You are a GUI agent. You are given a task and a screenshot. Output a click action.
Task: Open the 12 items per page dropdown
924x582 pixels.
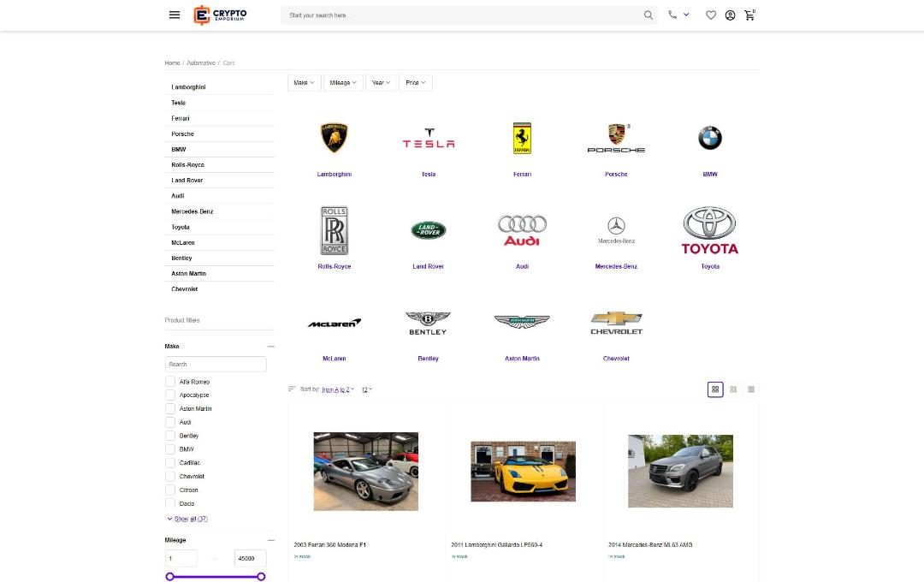(366, 389)
